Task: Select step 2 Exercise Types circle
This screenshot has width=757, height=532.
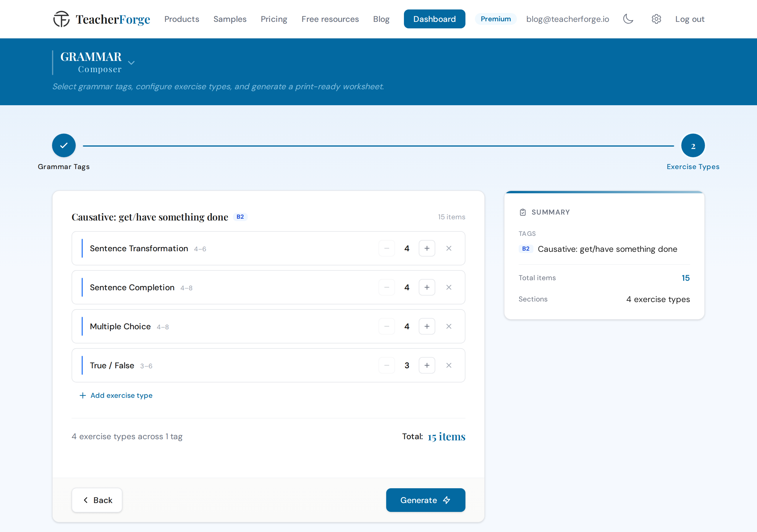Action: (693, 145)
